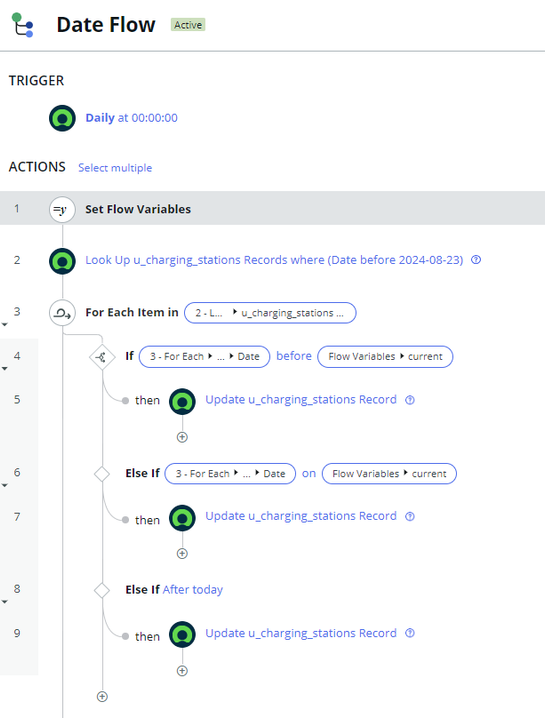Screen dimensions: 545x718
Task: Add action below step 5 Update Record
Action: pos(182,437)
